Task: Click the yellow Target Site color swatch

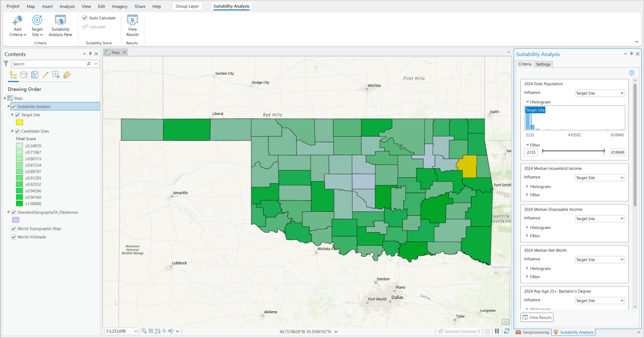Action: [19, 122]
